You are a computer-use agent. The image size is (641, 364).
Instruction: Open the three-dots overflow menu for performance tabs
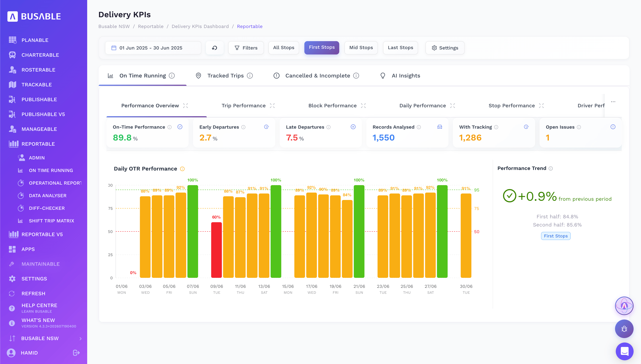tap(613, 102)
